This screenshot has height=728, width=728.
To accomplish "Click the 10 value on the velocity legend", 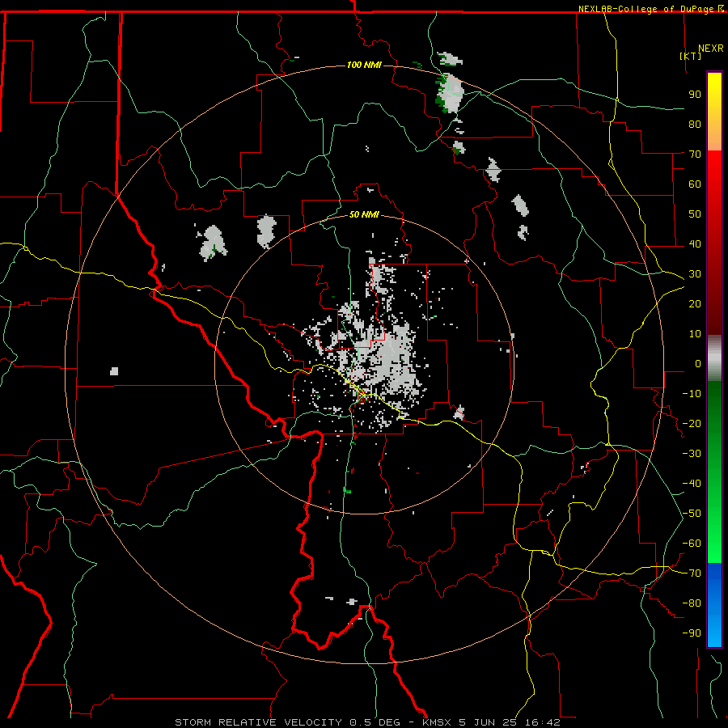I will [695, 334].
